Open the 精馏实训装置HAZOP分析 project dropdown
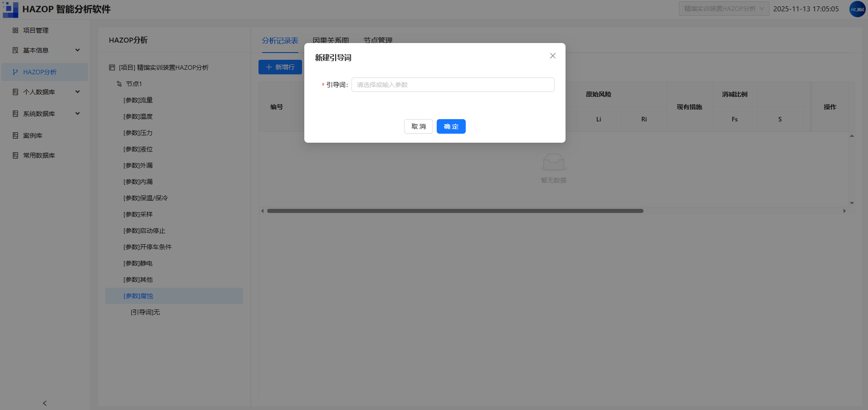 tap(724, 9)
